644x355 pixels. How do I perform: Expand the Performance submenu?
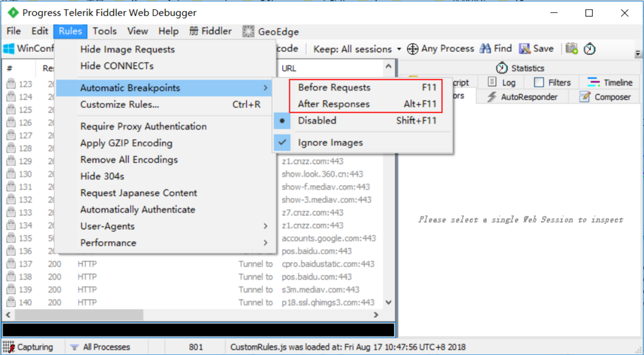(165, 243)
